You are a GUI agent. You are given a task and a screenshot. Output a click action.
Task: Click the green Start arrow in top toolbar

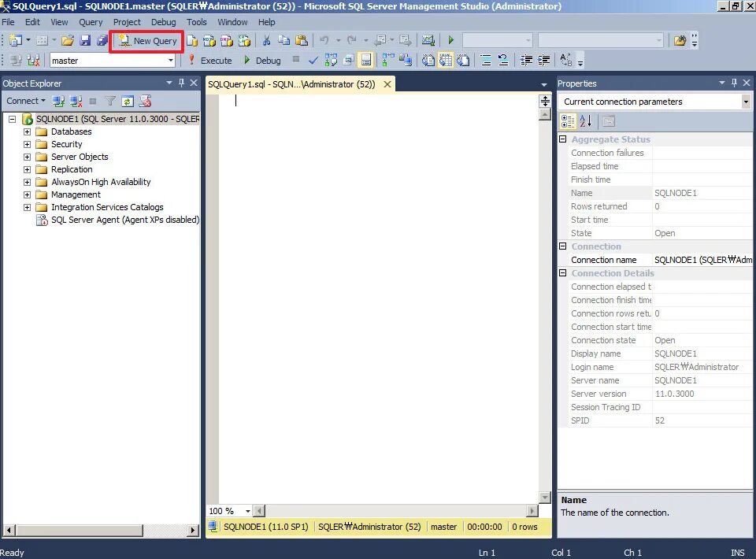[450, 40]
